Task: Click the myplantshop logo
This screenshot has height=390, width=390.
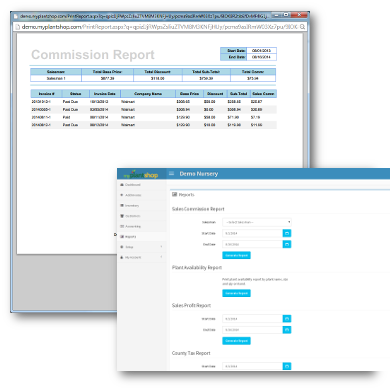Action: pos(141,174)
